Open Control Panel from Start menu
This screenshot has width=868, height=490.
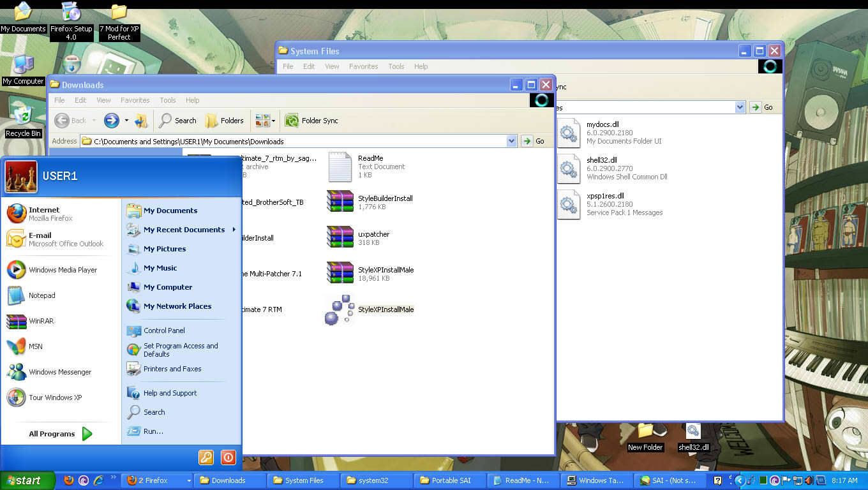(181, 330)
